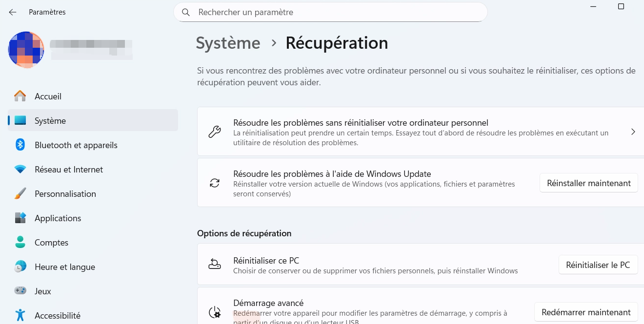
Task: Click the Accessibilité sidebar icon
Action: click(20, 315)
